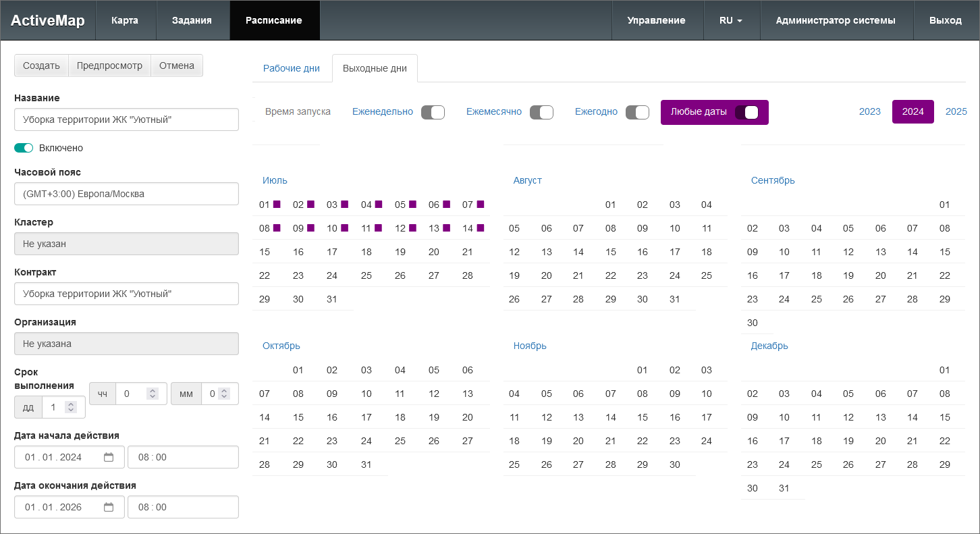Open calendar picker for end date
This screenshot has height=534, width=980.
tap(109, 507)
